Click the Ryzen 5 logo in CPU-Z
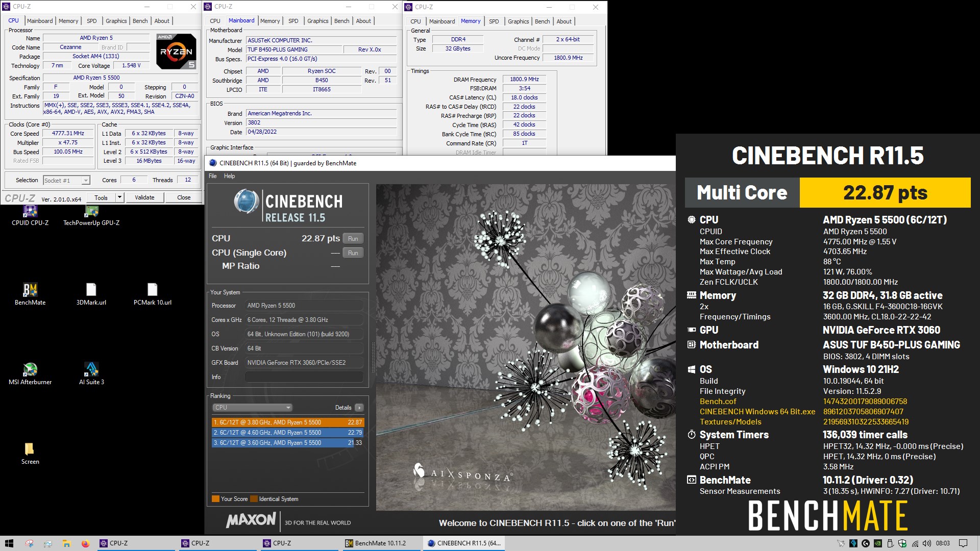This screenshot has height=551, width=980. coord(176,52)
